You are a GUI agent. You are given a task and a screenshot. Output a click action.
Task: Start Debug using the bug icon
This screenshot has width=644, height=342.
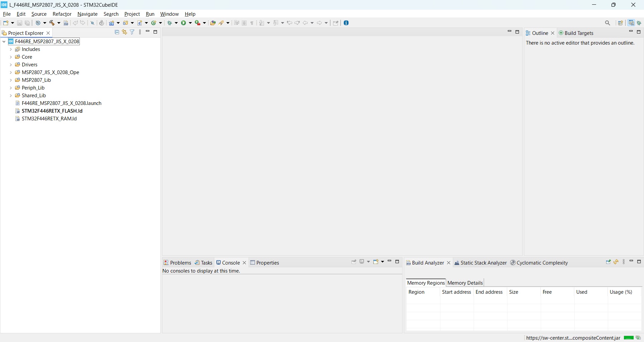point(170,23)
